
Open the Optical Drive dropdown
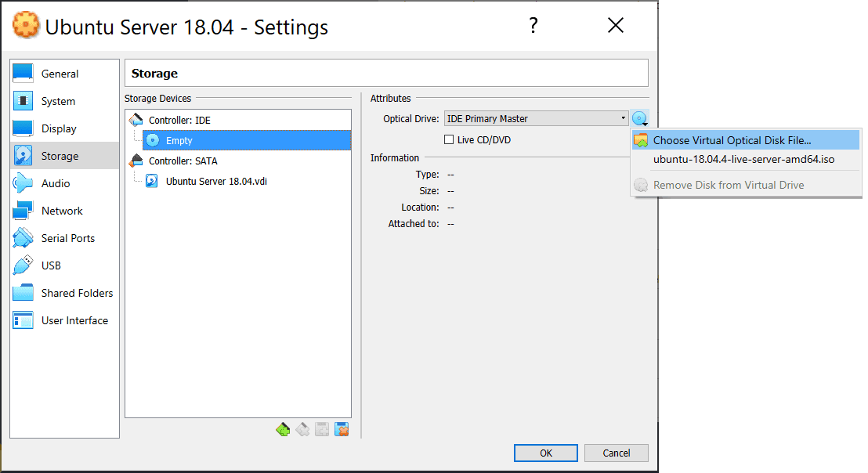(536, 117)
